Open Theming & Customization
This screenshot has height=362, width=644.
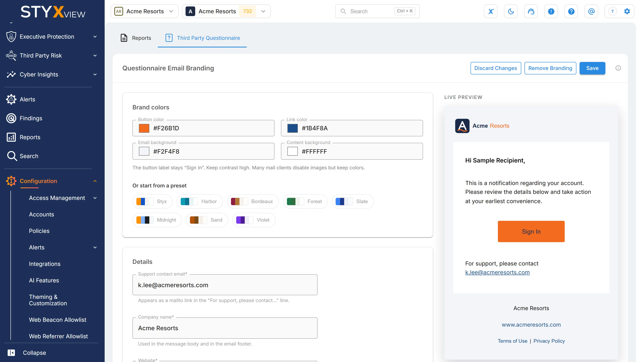click(x=48, y=300)
